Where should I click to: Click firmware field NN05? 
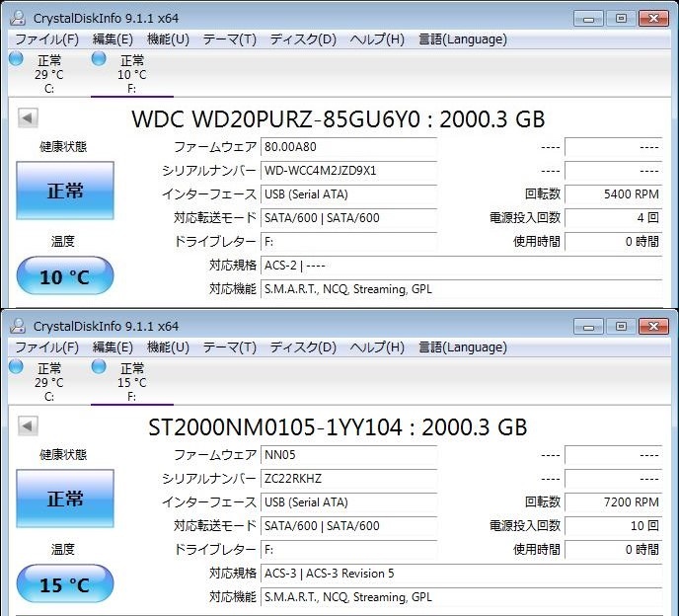348,455
